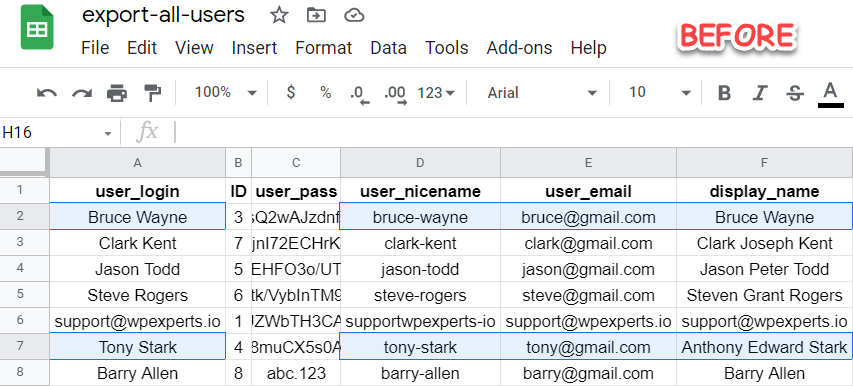Format selection as percent
The image size is (853, 386).
tap(326, 92)
